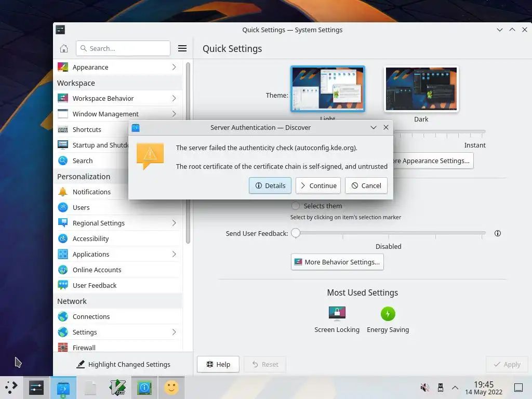The image size is (532, 399).
Task: Click the Startup and Shutdown icon
Action: click(x=63, y=145)
